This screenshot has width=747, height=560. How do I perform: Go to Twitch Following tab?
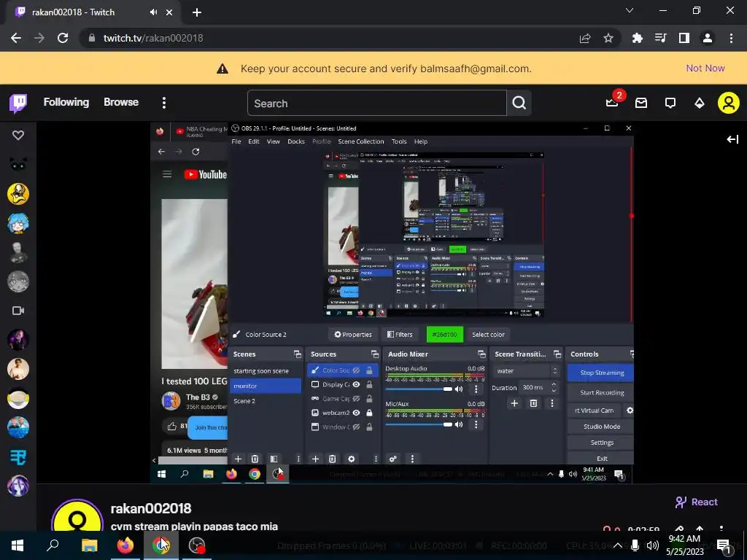tap(66, 102)
